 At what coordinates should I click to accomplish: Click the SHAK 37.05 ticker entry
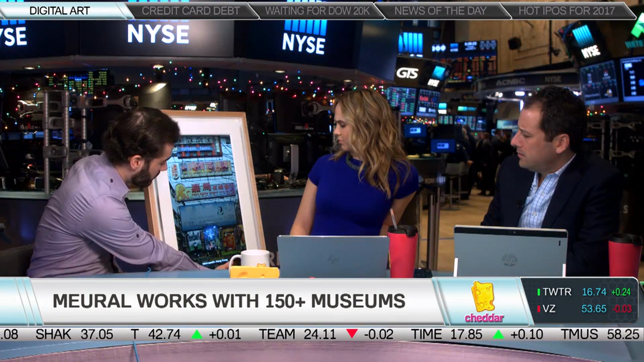74,334
